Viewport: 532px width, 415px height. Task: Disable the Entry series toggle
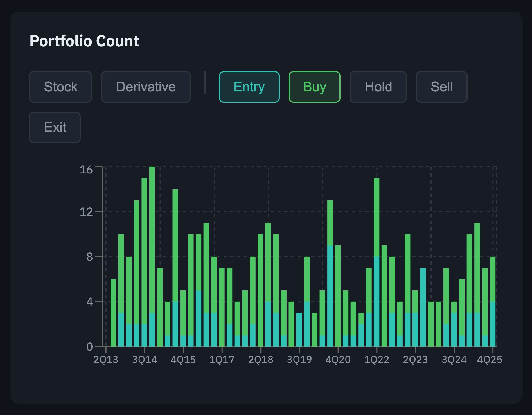point(249,87)
